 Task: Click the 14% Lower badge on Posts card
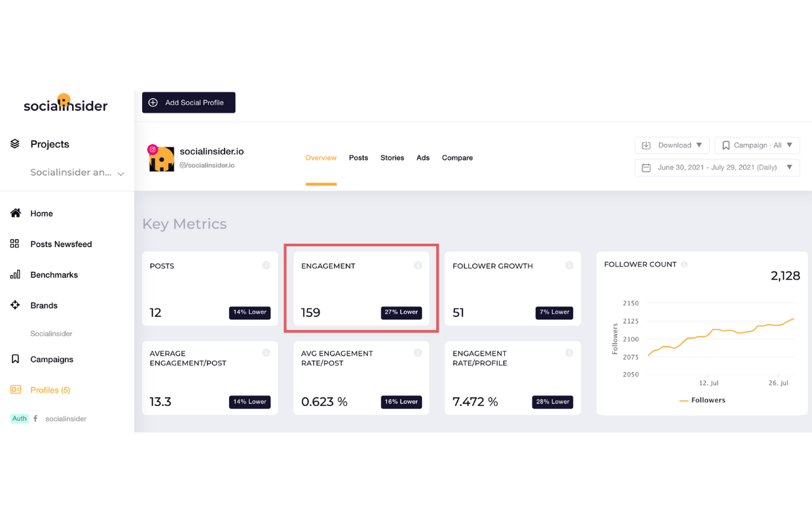(249, 312)
